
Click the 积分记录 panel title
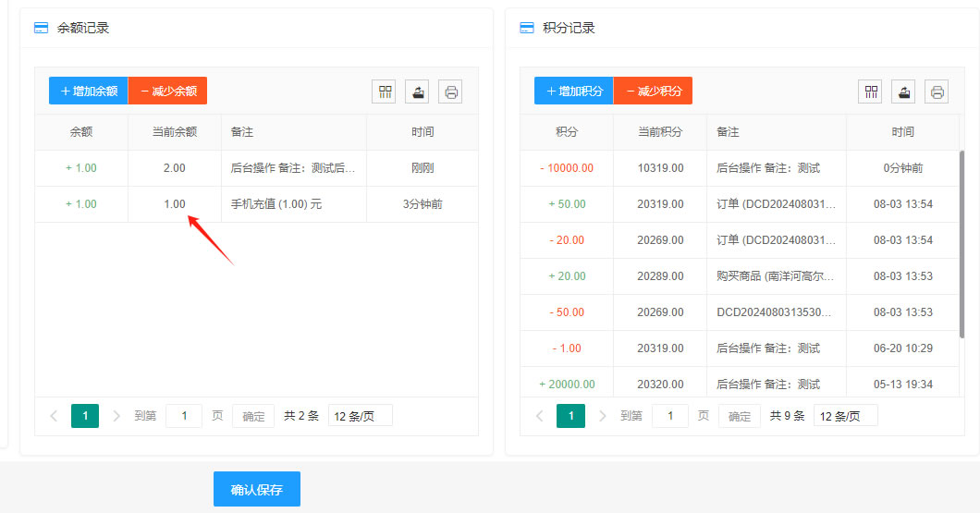point(569,28)
